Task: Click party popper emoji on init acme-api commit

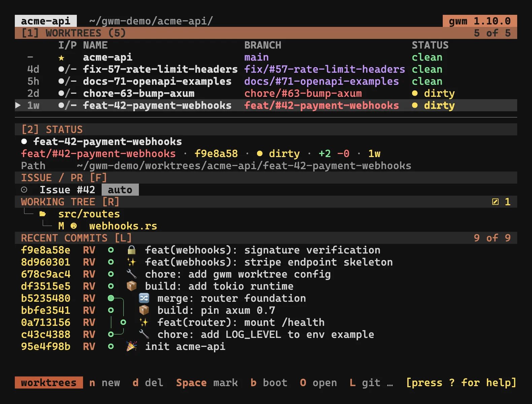Action: 131,346
